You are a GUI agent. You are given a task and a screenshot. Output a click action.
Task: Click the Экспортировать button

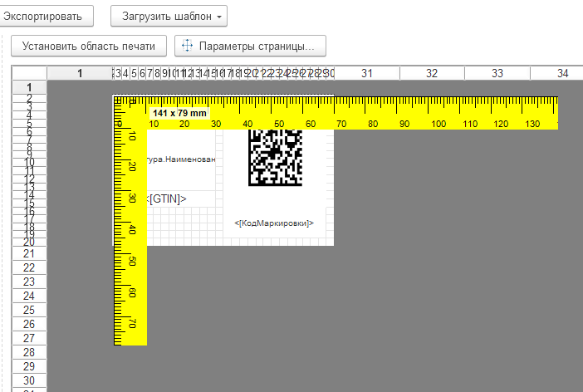coord(46,17)
